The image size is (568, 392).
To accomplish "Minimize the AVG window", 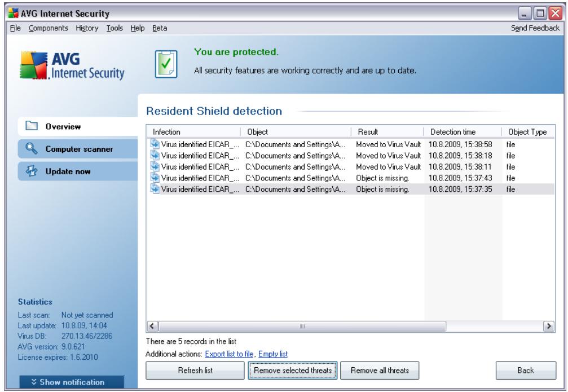I will (x=524, y=14).
